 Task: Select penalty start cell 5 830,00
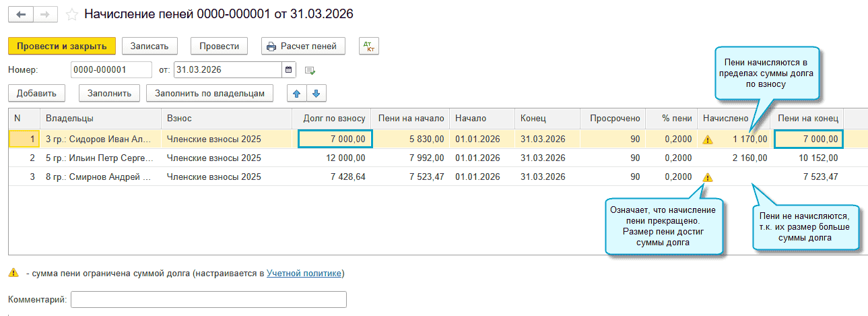click(x=411, y=139)
